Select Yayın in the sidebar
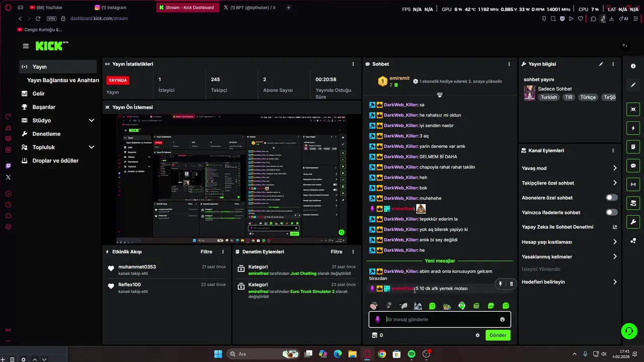Image resolution: width=644 pixels, height=362 pixels. click(x=58, y=67)
